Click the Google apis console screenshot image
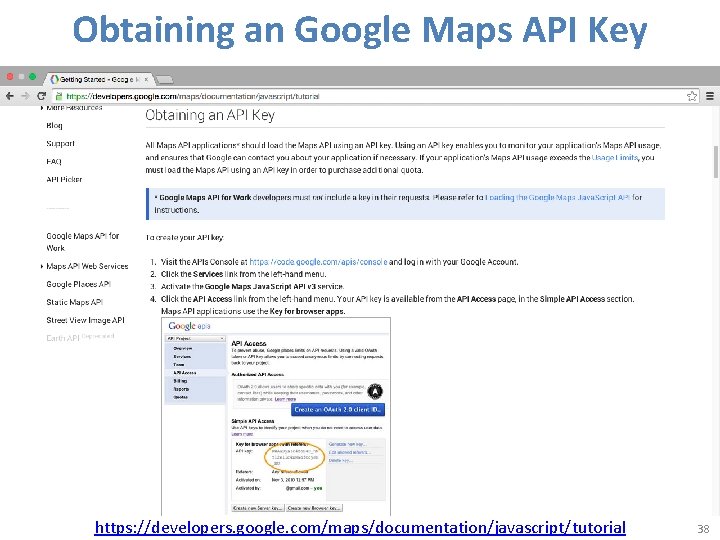Screen dimensions: 720x540 [x=276, y=416]
